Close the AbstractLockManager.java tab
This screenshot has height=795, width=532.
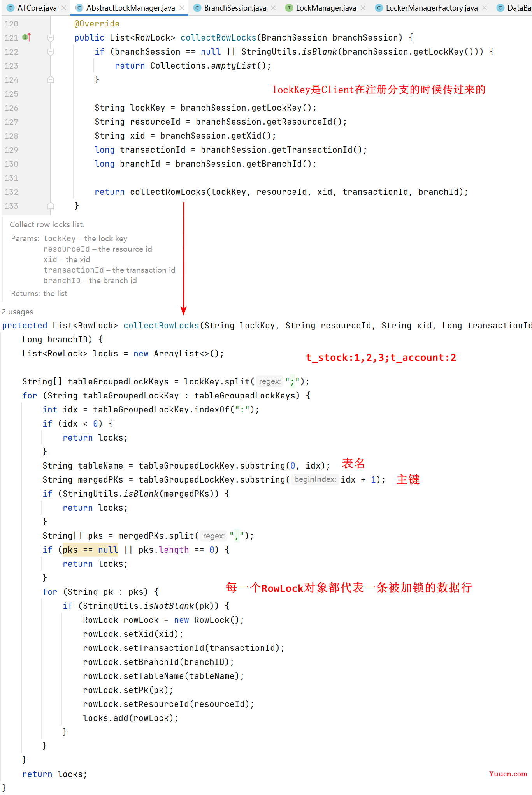point(182,8)
